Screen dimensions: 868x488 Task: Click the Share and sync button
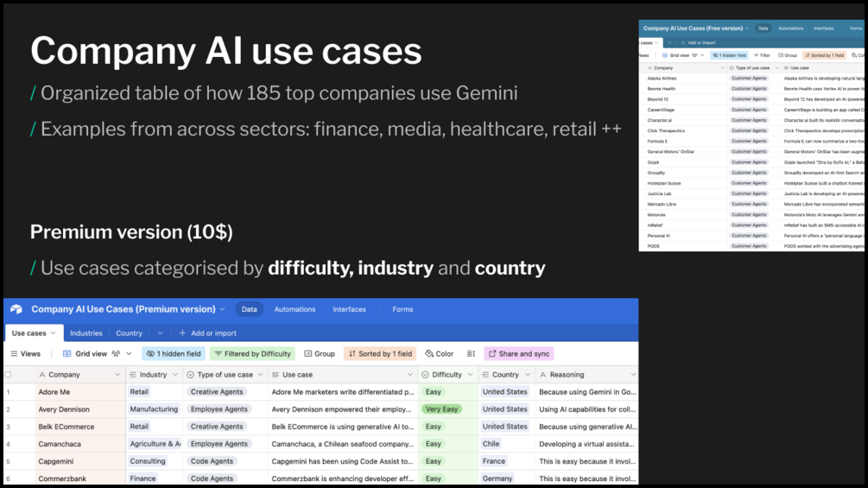click(x=519, y=353)
